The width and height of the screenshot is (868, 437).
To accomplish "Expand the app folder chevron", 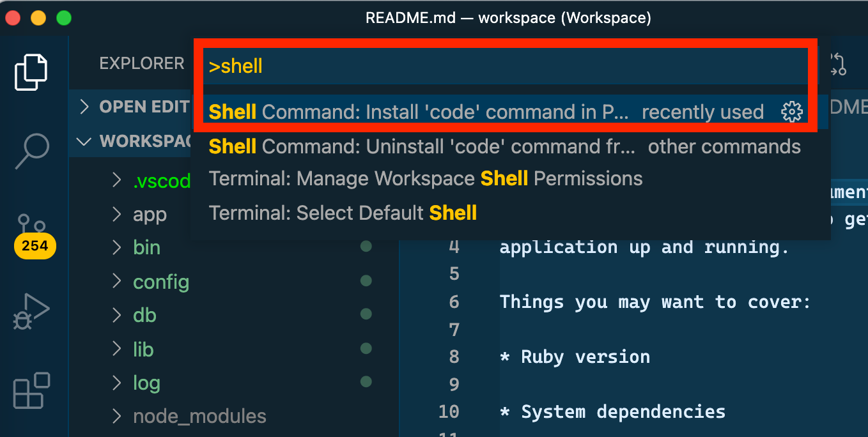I will tap(116, 214).
